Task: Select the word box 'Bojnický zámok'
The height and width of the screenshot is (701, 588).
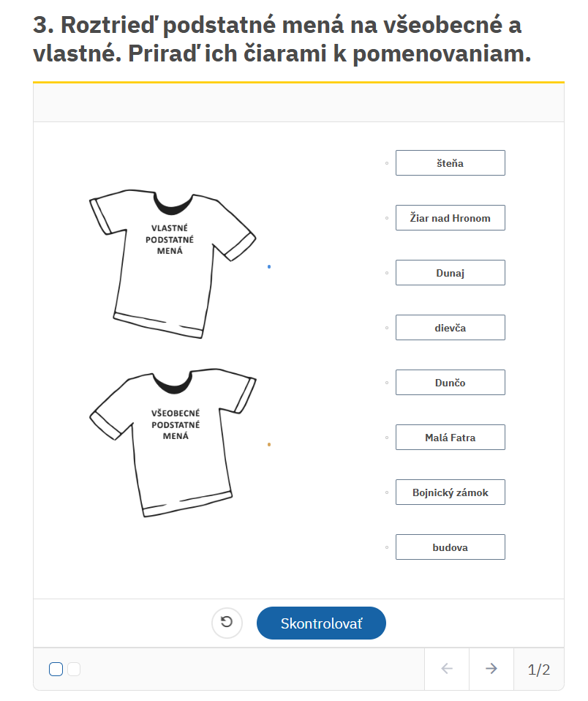Action: pos(451,492)
